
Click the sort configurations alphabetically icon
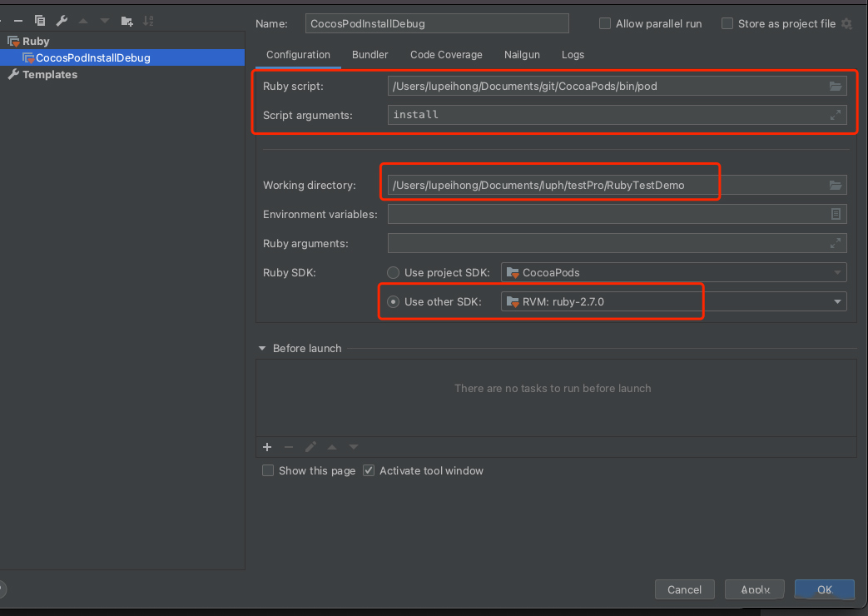pyautogui.click(x=148, y=21)
